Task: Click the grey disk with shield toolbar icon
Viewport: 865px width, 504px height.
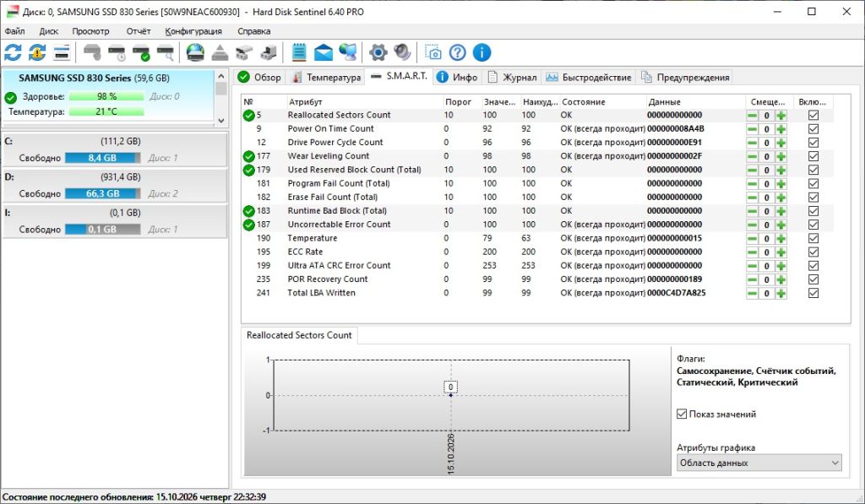Action: 92,53
